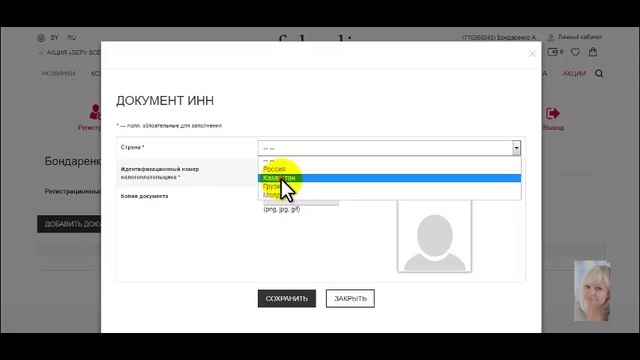Switch language to RU

coord(72,38)
